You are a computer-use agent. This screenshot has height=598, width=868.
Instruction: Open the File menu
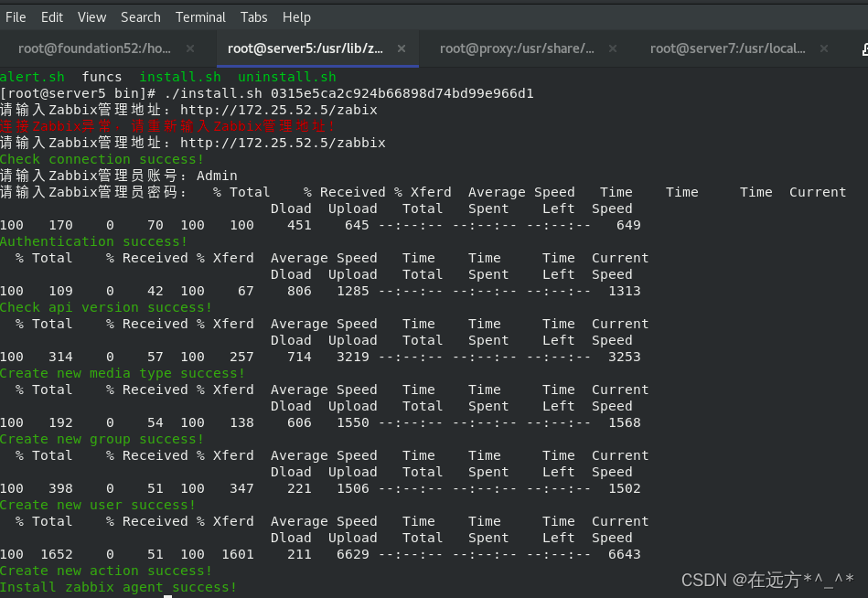[16, 17]
